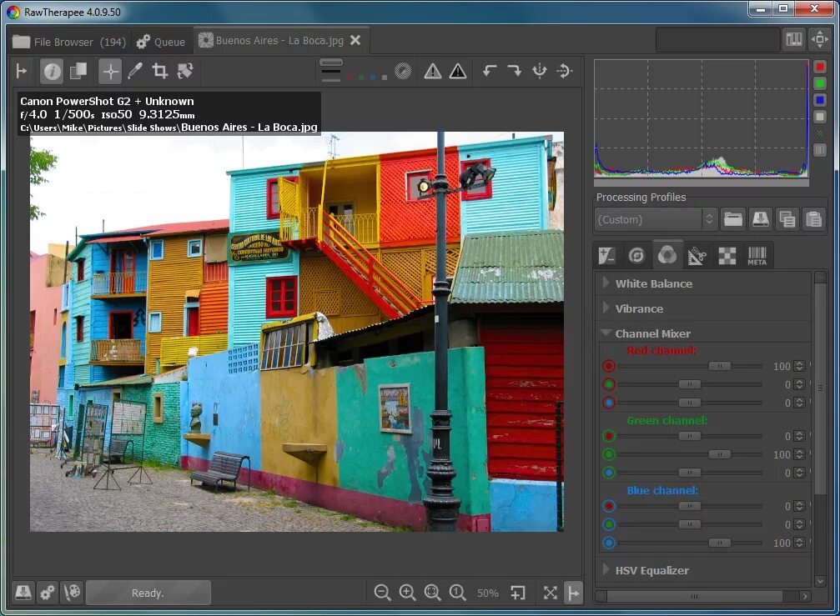Load a processing profile from file
Viewport: 840px width, 616px height.
point(732,219)
